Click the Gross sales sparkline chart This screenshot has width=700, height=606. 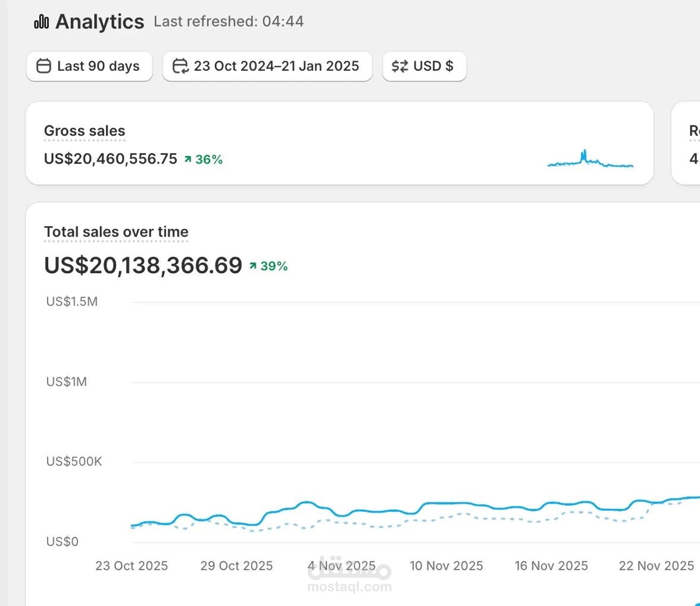590,159
